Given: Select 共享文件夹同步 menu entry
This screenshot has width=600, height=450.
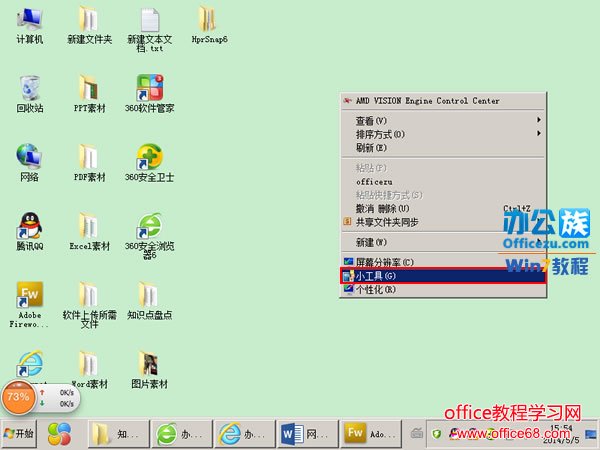Looking at the screenshot, I should point(443,222).
